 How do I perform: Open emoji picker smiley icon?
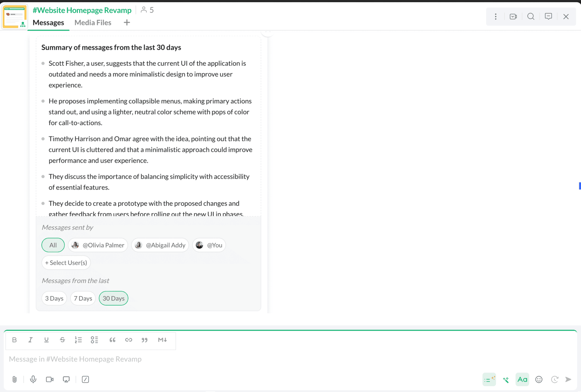539,379
